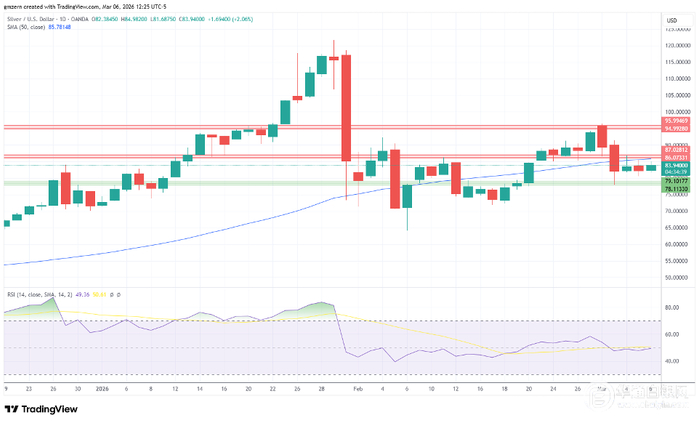The height and width of the screenshot is (423, 700).
Task: Click the SMA value 85.78148 in legend
Action: [59, 27]
